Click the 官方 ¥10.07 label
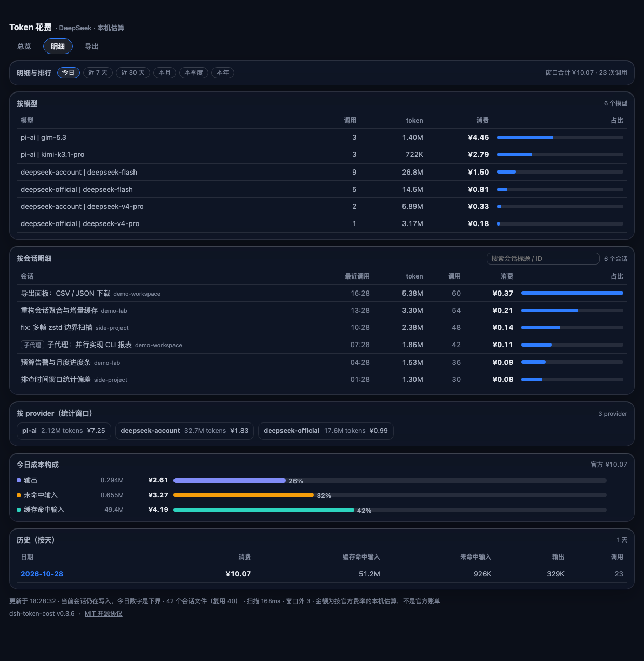 (x=609, y=465)
